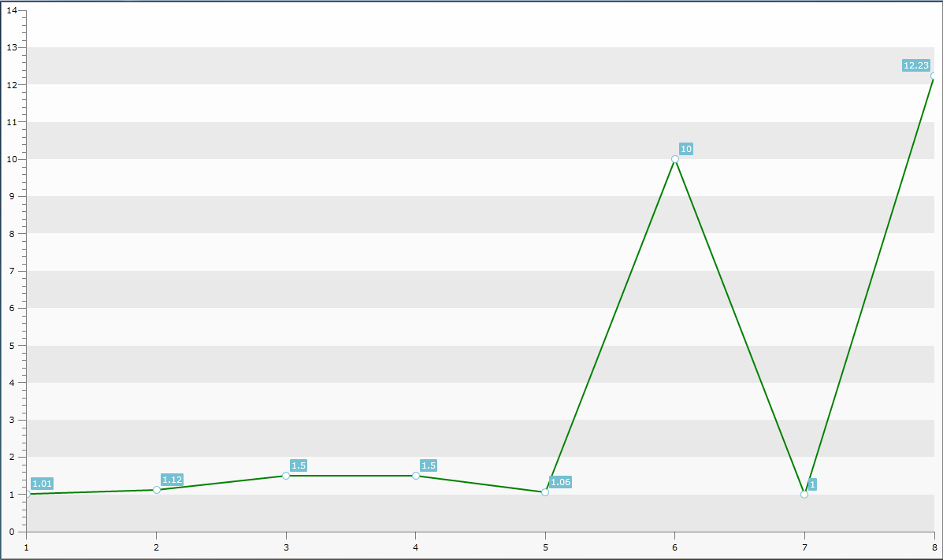The width and height of the screenshot is (943, 560).
Task: Click the "10" data label box
Action: [x=686, y=149]
